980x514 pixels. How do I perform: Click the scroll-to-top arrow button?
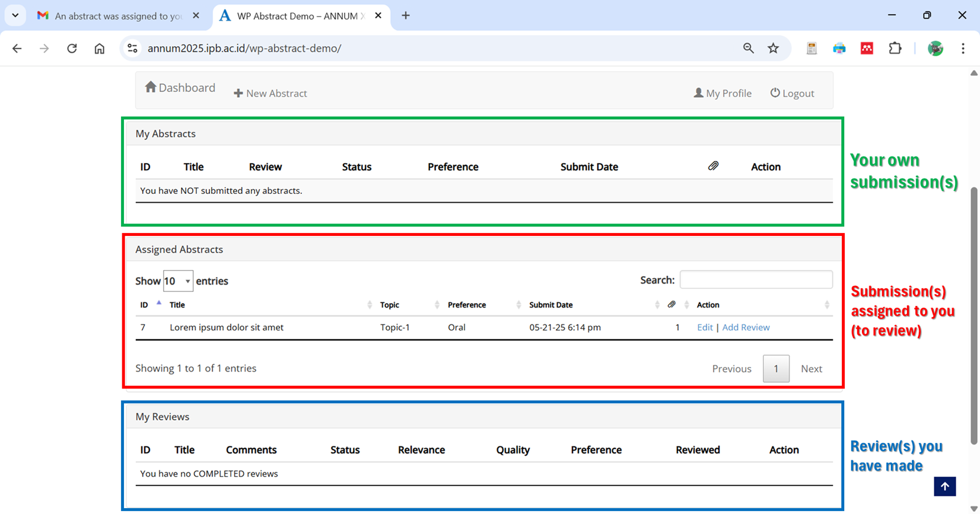point(944,486)
